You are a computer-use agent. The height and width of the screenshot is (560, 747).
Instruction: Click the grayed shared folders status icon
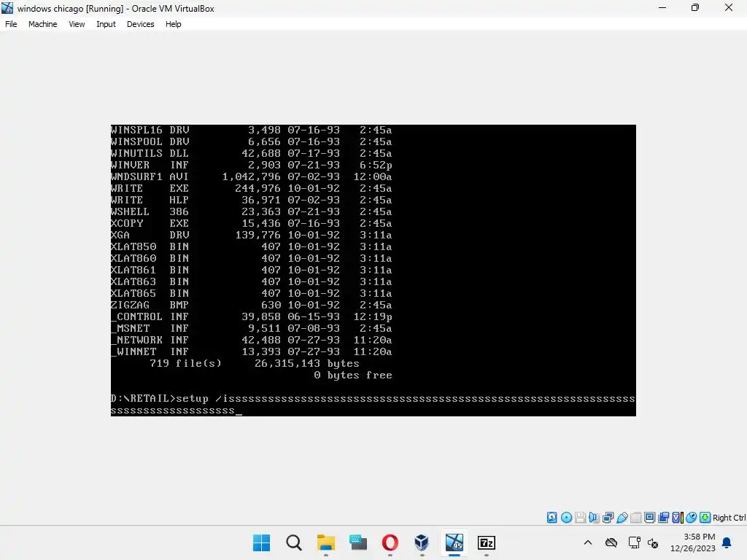(635, 518)
